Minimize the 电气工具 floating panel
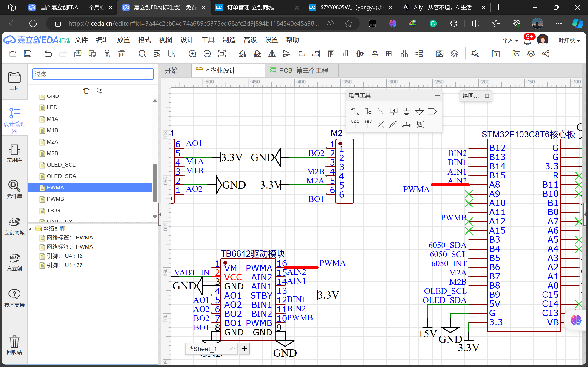The height and width of the screenshot is (367, 588). [x=437, y=95]
